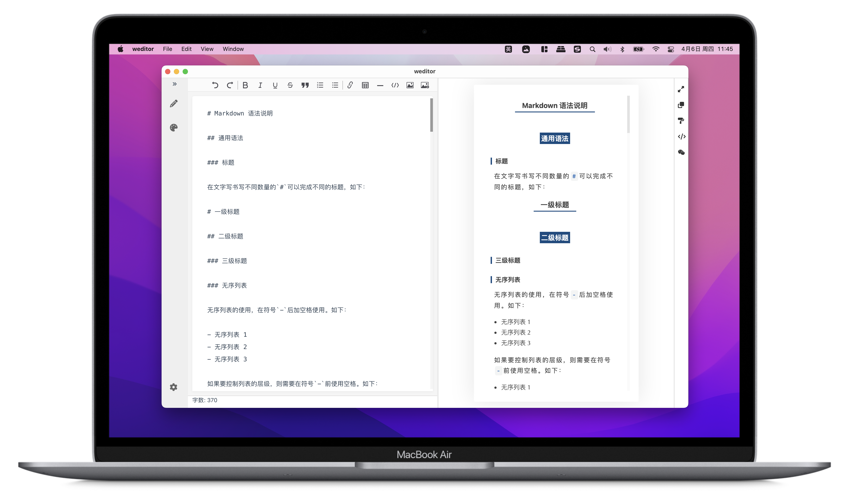The width and height of the screenshot is (850, 504).
Task: Click the '三级标题' preview heading
Action: coord(508,261)
